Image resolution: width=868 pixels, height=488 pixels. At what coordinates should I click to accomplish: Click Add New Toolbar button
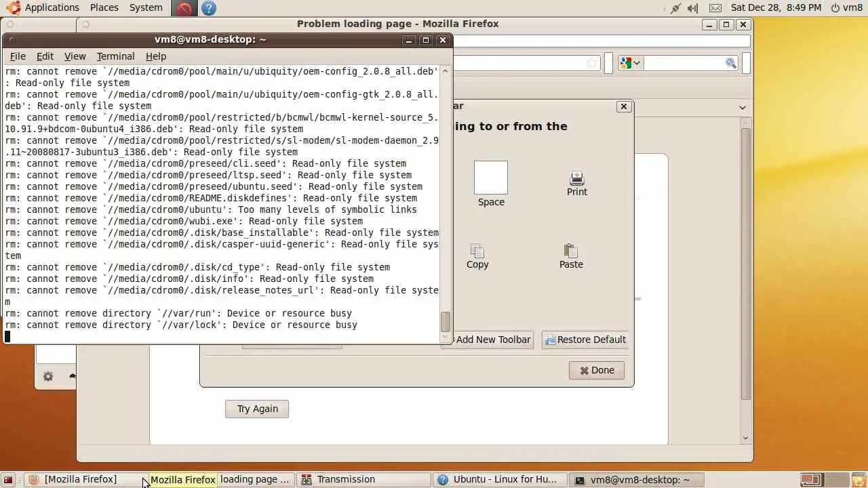point(488,340)
